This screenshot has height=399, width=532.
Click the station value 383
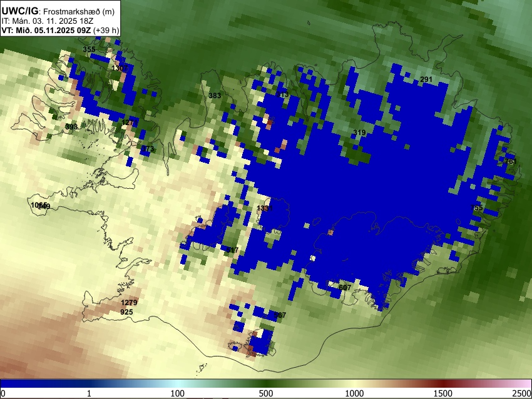point(215,96)
